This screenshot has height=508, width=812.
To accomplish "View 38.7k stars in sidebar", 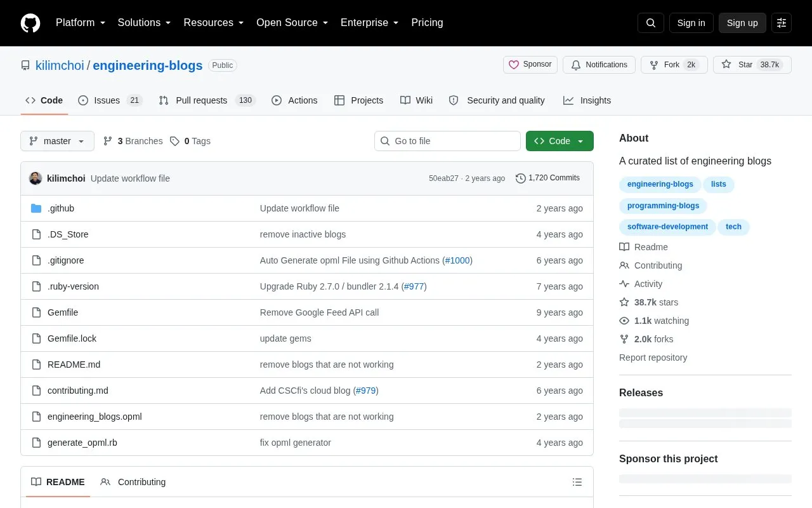I will coord(649,302).
